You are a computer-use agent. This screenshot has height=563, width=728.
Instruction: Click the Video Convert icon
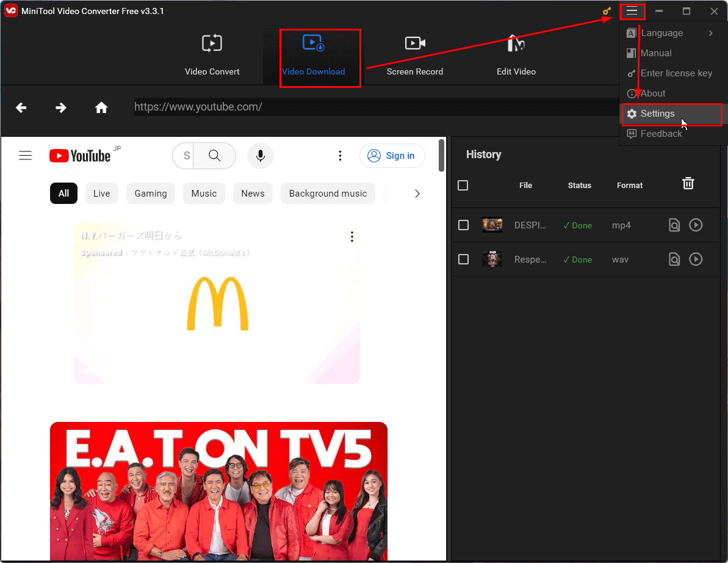coord(212,44)
